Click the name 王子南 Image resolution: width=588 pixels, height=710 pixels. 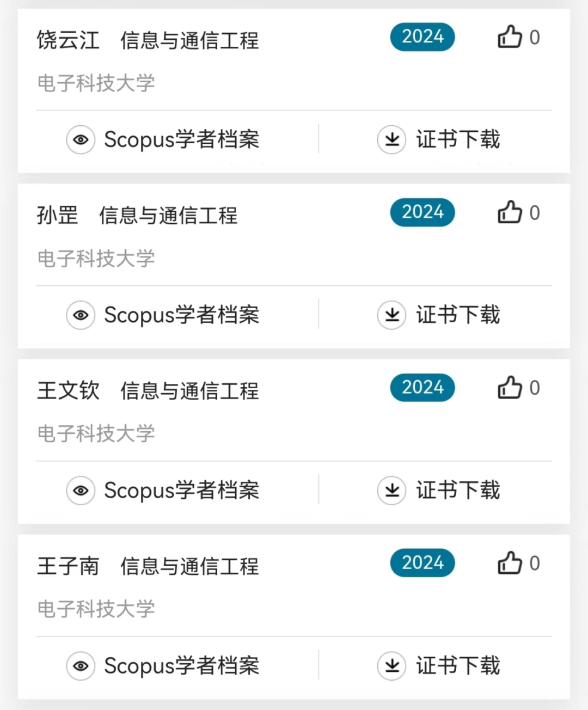(x=68, y=566)
